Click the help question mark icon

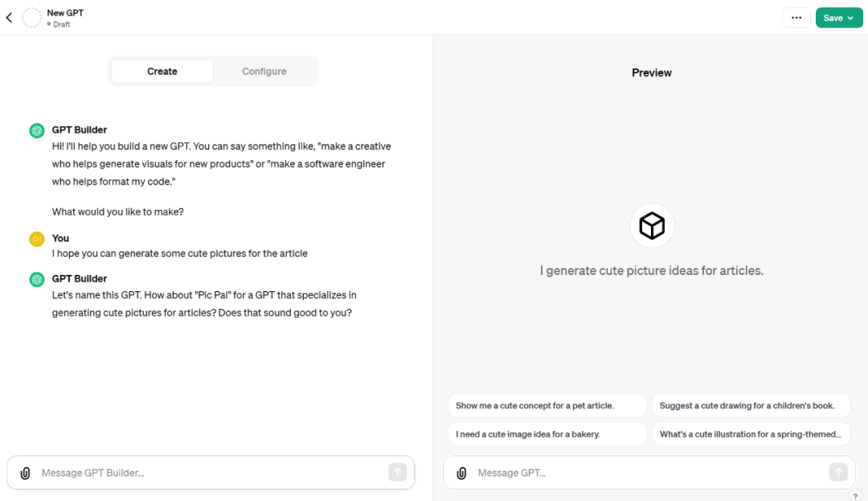[855, 496]
